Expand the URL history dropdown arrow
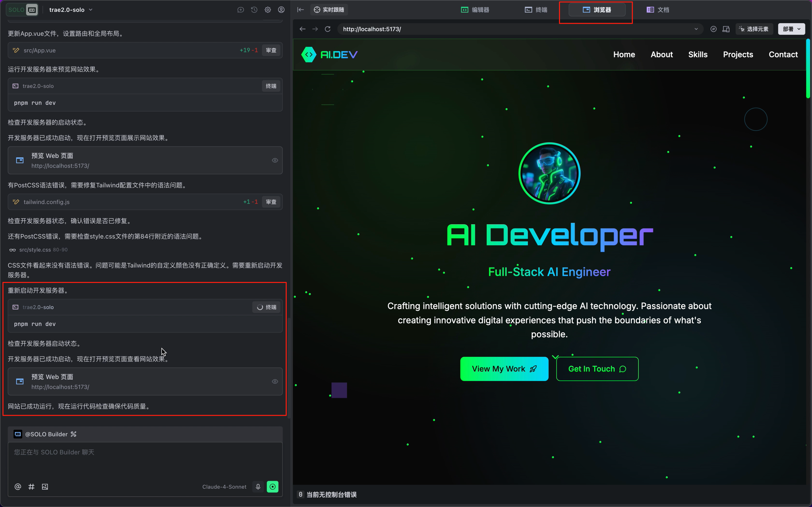812x507 pixels. click(696, 29)
